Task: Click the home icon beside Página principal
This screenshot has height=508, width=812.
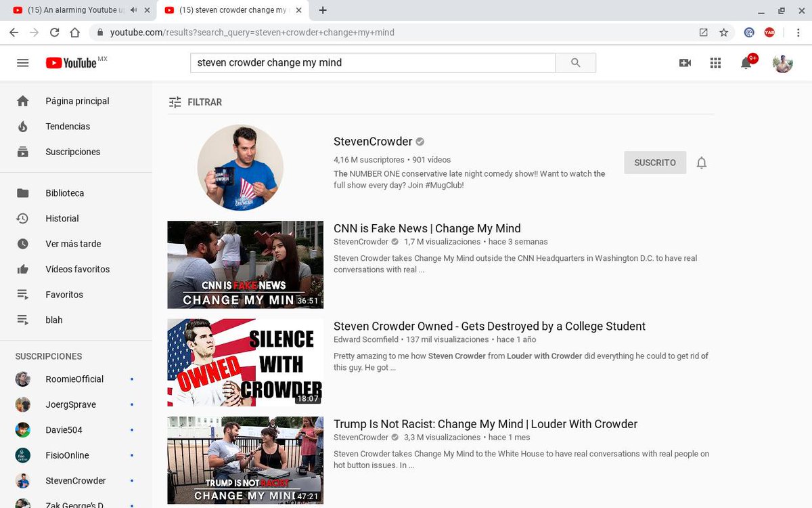Action: [x=23, y=101]
